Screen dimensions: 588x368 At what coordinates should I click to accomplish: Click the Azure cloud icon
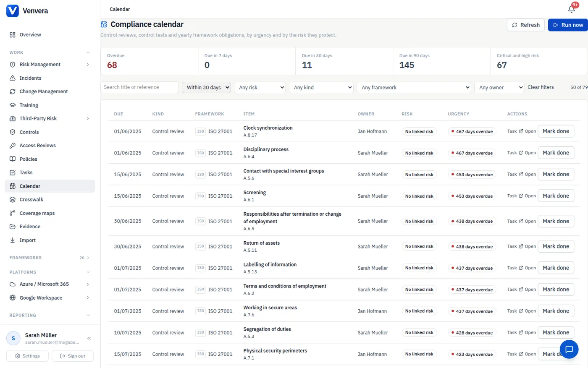point(13,284)
